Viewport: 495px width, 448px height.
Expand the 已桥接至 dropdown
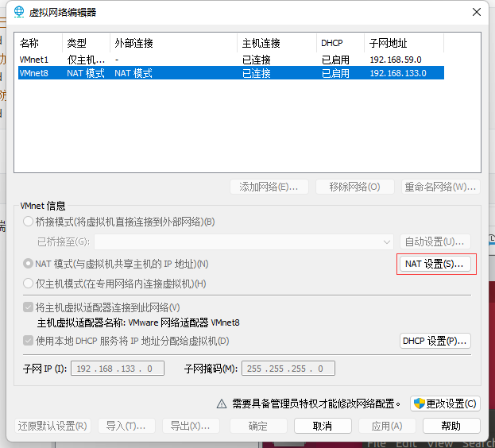387,241
